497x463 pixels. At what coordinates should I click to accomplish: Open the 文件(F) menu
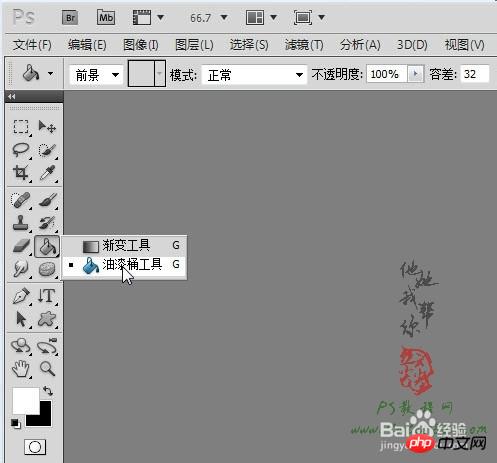pos(32,45)
